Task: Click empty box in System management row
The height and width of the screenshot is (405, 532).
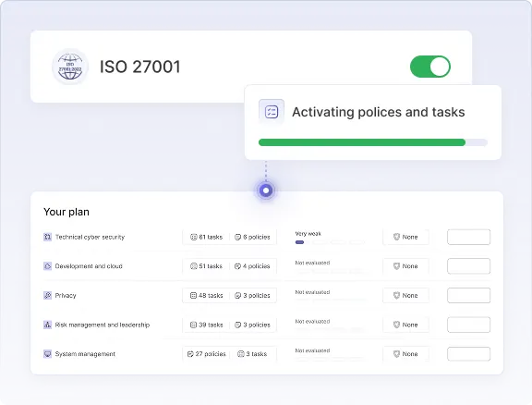Action: (x=468, y=354)
